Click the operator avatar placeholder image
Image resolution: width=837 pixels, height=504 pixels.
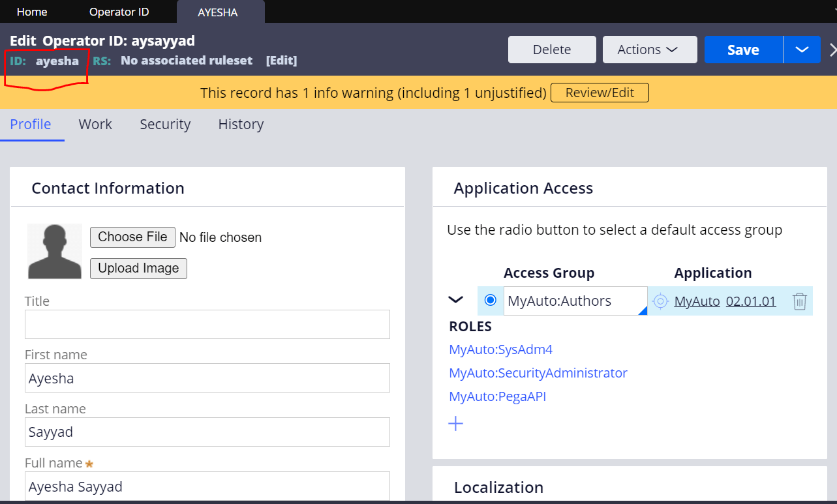[x=54, y=251]
